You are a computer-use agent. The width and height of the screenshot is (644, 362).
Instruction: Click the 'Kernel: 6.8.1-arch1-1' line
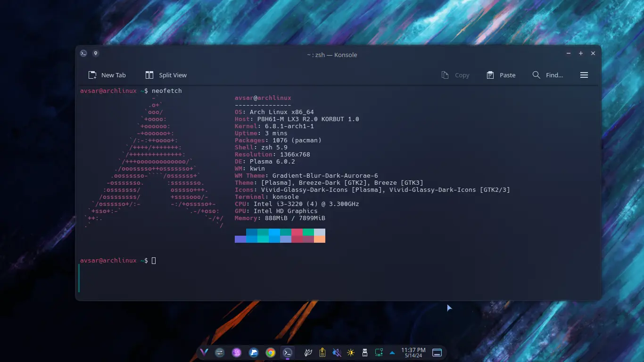click(274, 126)
